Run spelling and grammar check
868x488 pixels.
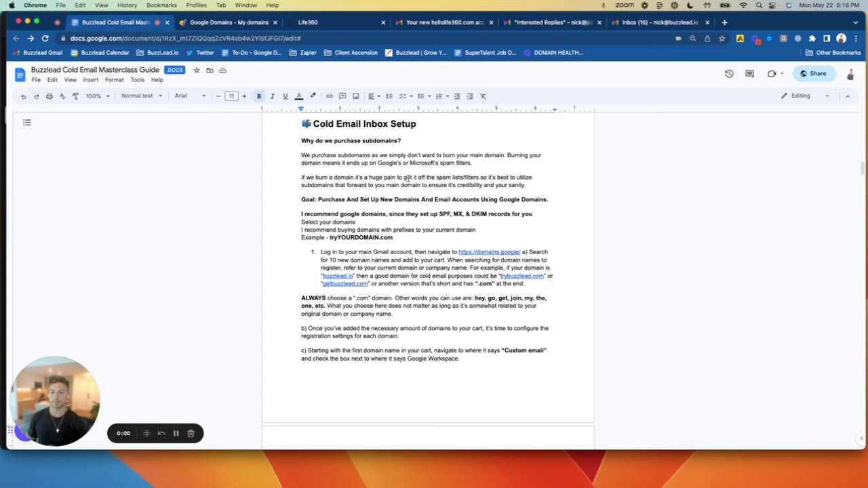coord(62,96)
